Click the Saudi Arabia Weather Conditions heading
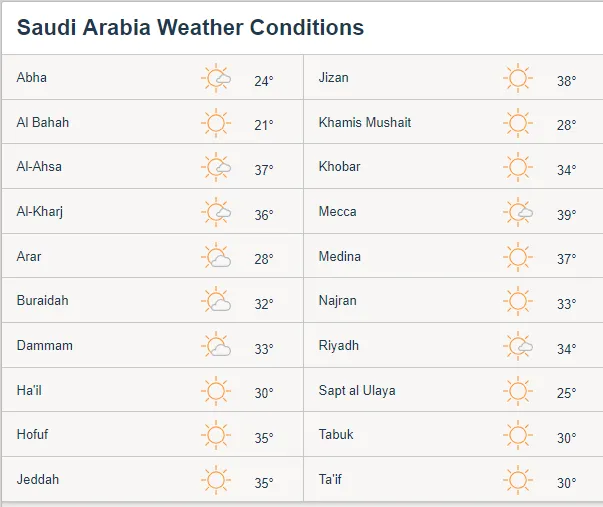Image resolution: width=603 pixels, height=507 pixels. click(x=190, y=27)
